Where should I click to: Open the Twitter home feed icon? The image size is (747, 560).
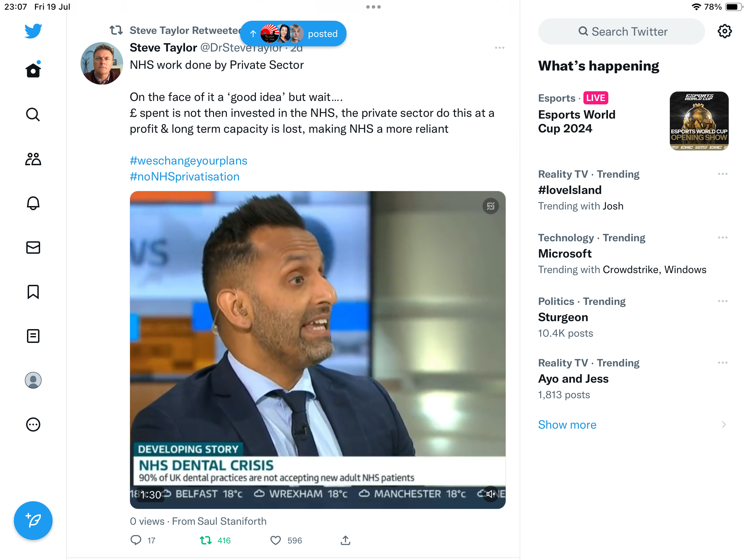coord(33,71)
